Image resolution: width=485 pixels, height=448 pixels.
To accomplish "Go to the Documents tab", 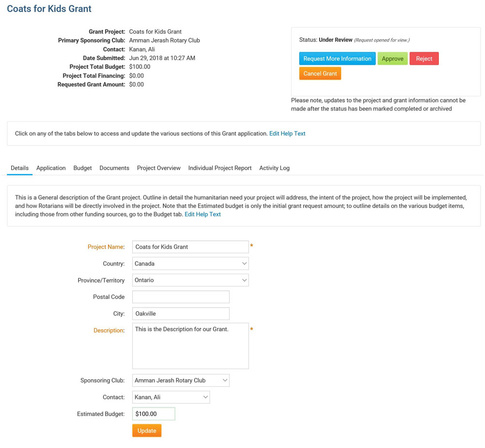I will coord(114,168).
